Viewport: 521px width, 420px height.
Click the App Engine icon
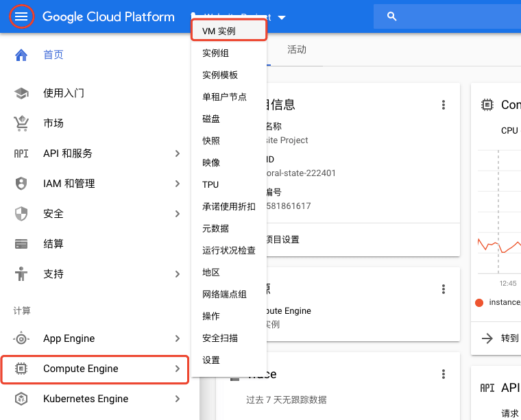pos(21,338)
